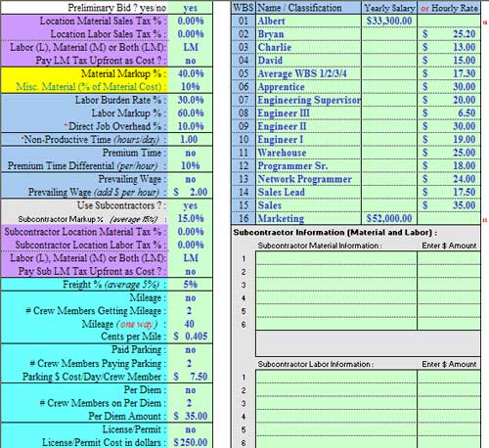Click Engineer III hourly rate 6.50
The height and width of the screenshot is (448, 489).
click(449, 113)
